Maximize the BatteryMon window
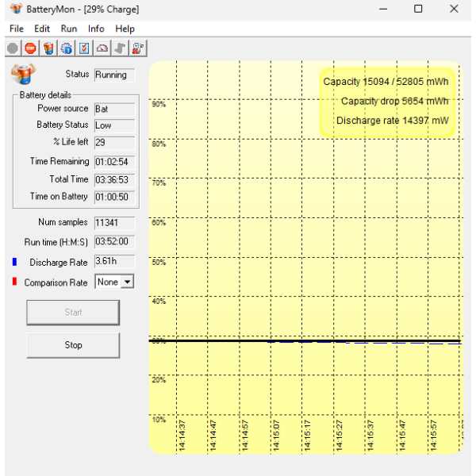The height and width of the screenshot is (476, 476). [418, 9]
